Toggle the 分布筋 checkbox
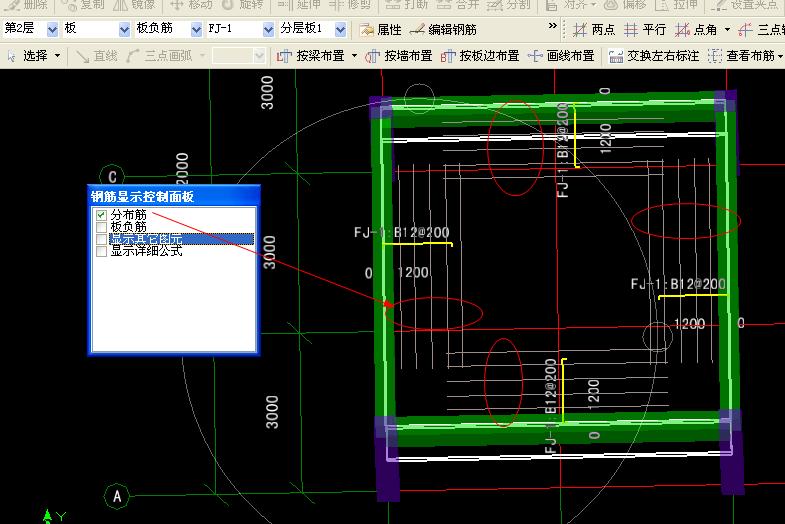785x524 pixels. tap(101, 215)
